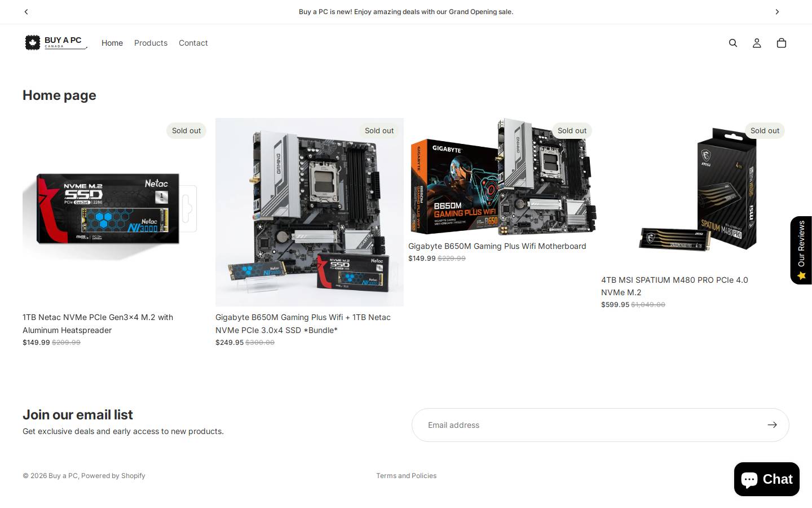Viewport: 812px width, 508px height.
Task: Click the $599.95 MSI SPATIUM price
Action: (x=615, y=305)
